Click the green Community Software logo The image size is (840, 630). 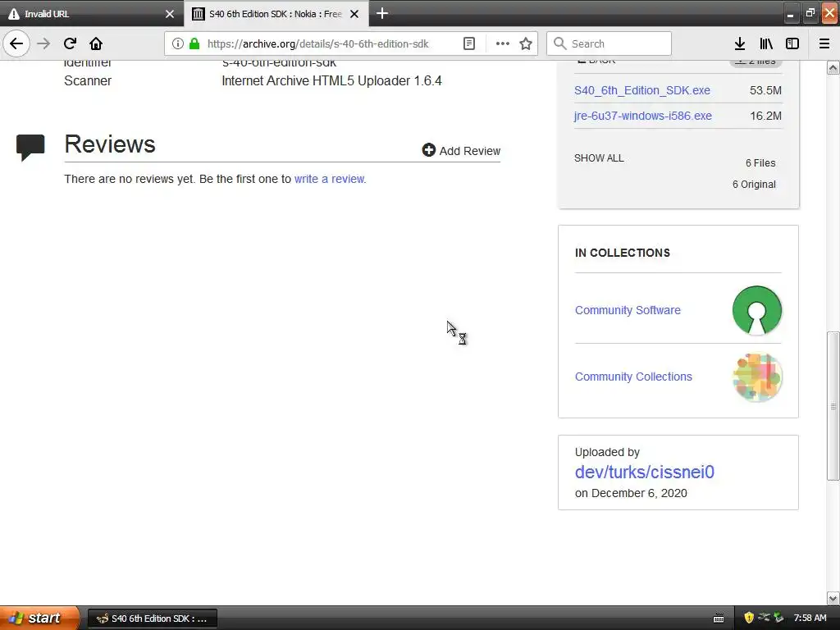pyautogui.click(x=756, y=310)
